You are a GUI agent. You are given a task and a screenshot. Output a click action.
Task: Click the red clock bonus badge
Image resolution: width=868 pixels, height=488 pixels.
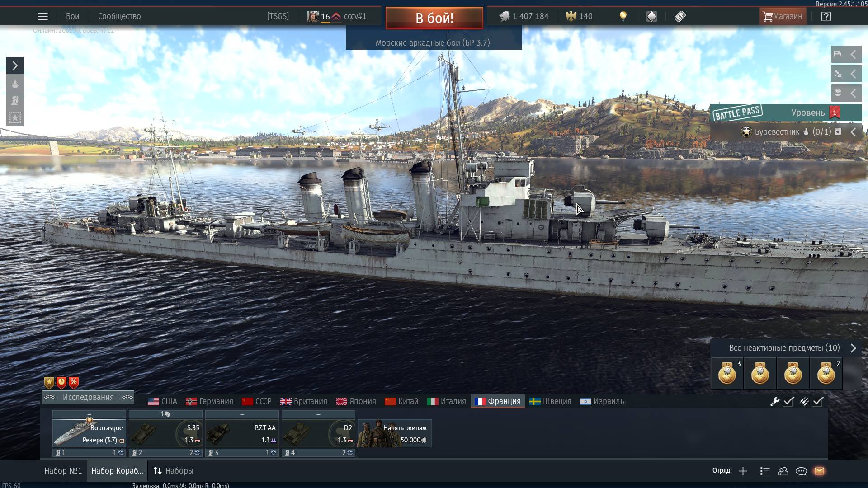(61, 383)
